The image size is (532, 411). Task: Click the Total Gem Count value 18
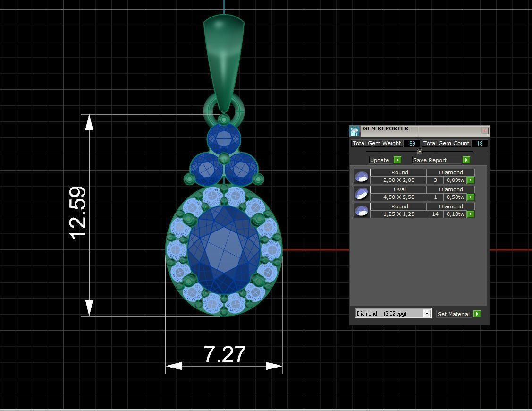480,143
